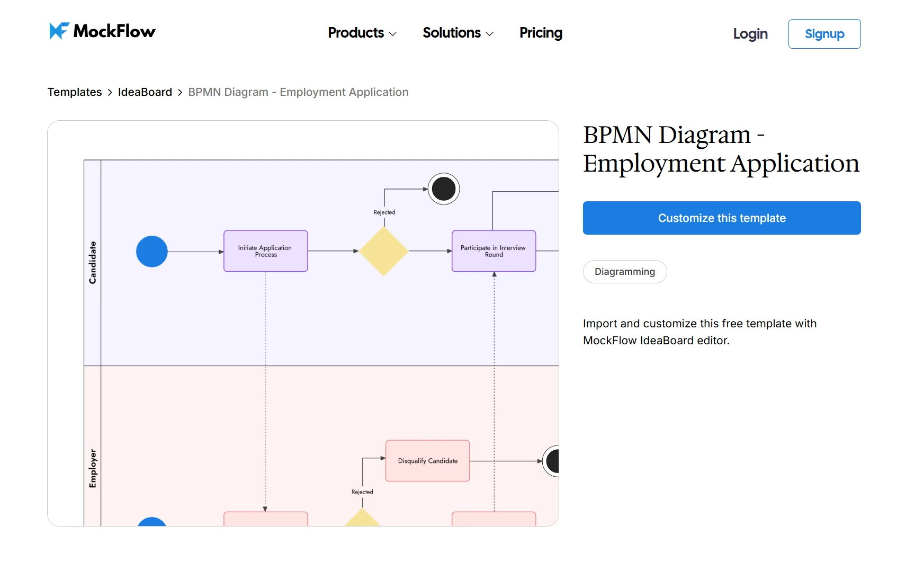This screenshot has width=924, height=562.
Task: Click the Rejected label above Candidate diamond
Action: point(384,212)
